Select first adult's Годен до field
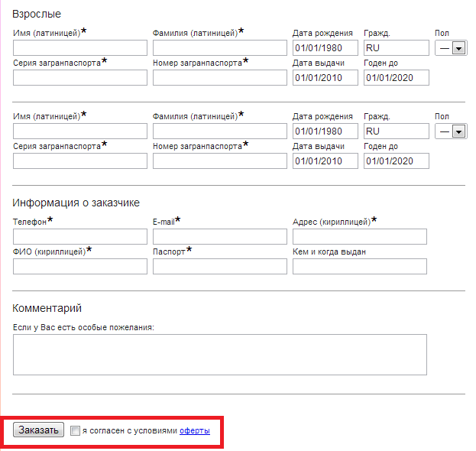476x451 pixels. coord(397,78)
